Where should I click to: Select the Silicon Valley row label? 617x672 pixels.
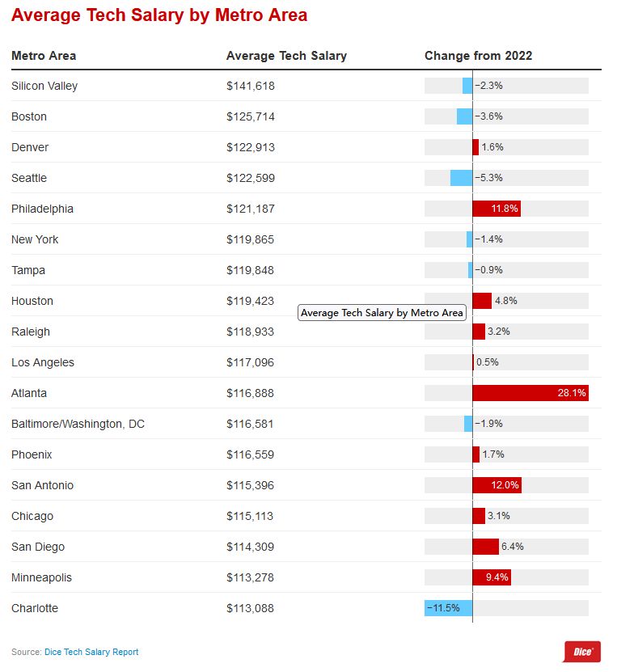tap(44, 86)
